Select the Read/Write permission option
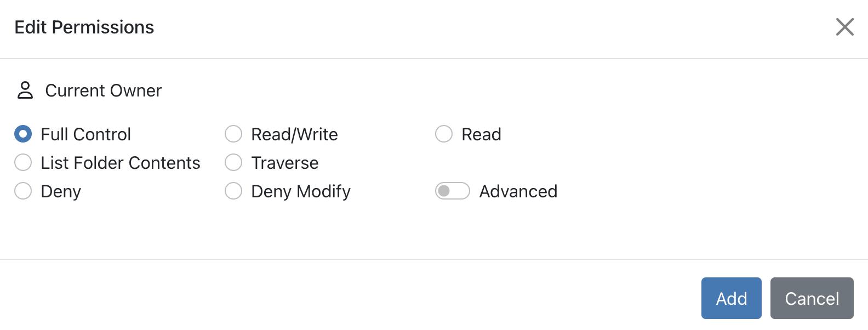 233,134
